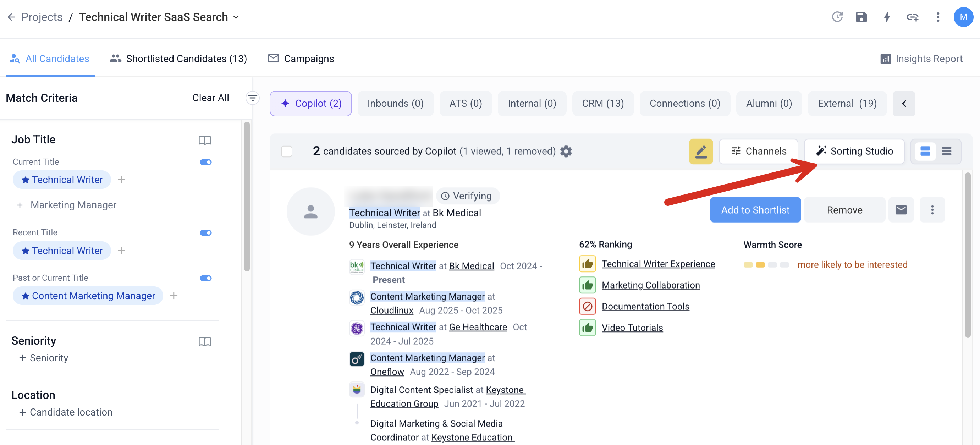Open the Shortlisted Candidates (13) tab
The image size is (980, 445).
[178, 59]
